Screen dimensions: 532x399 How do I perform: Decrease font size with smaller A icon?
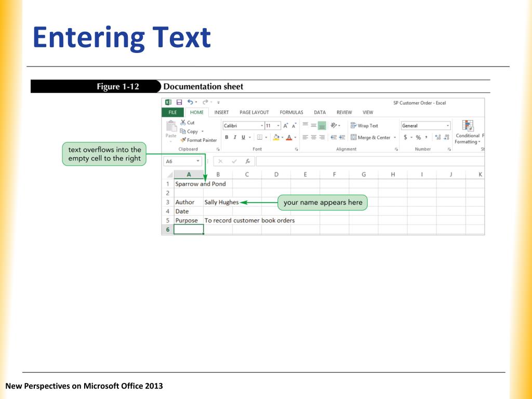294,126
